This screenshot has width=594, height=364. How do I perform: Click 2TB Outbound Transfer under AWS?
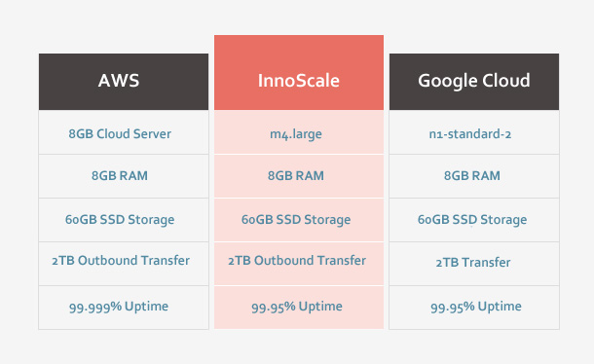pyautogui.click(x=124, y=264)
